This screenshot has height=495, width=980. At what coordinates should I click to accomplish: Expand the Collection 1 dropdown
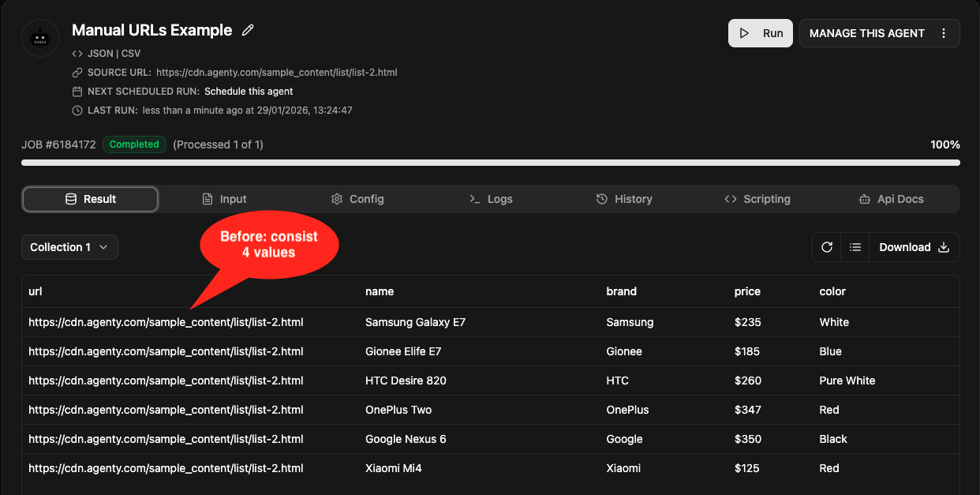69,247
